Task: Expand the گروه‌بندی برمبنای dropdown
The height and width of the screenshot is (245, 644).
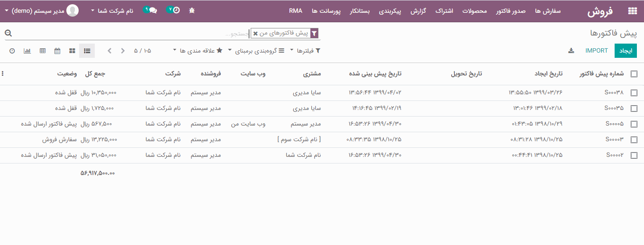Action: click(257, 51)
